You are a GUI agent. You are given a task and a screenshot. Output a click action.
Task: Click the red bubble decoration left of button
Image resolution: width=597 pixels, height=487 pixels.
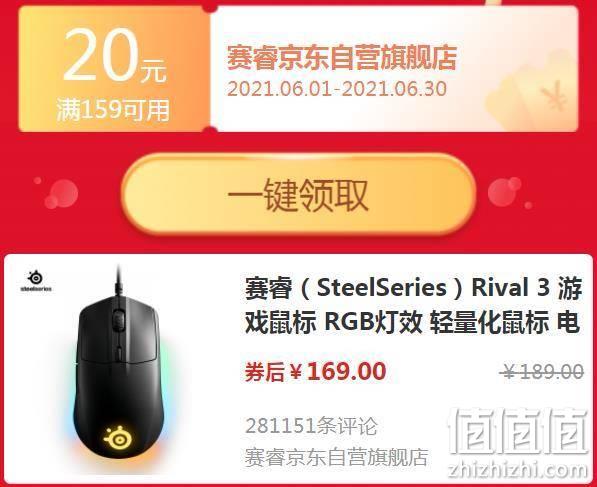(x=61, y=194)
